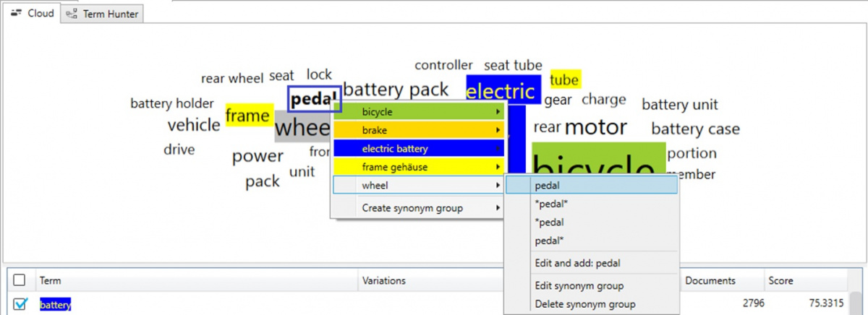Click the 'battery unit' cloud term
Screen dimensions: 868x315
pos(680,105)
